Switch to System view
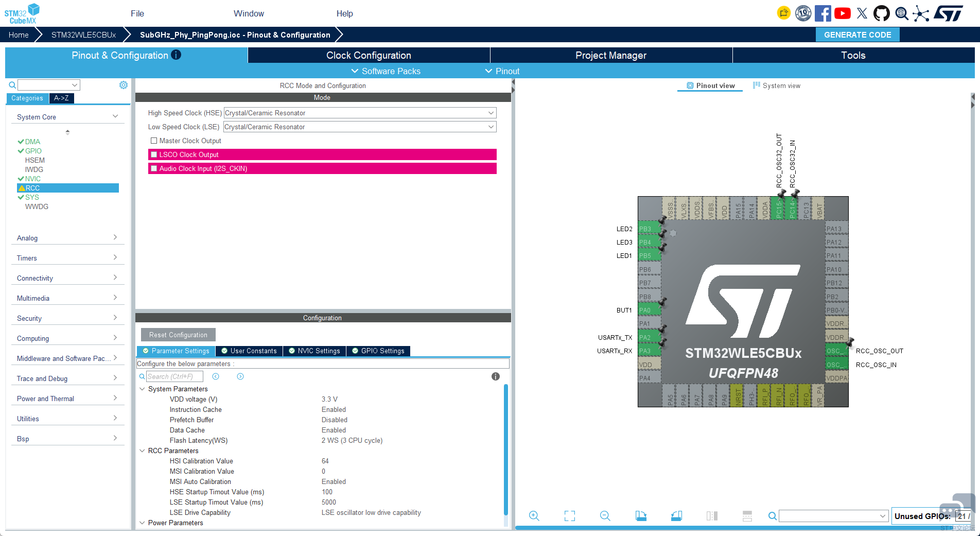This screenshot has height=536, width=980. (777, 85)
